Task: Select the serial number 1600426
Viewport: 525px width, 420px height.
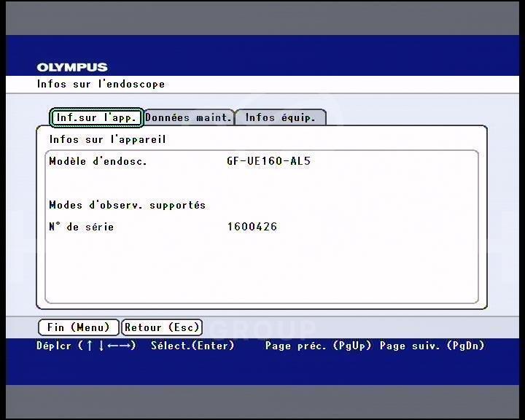Action: pyautogui.click(x=252, y=227)
